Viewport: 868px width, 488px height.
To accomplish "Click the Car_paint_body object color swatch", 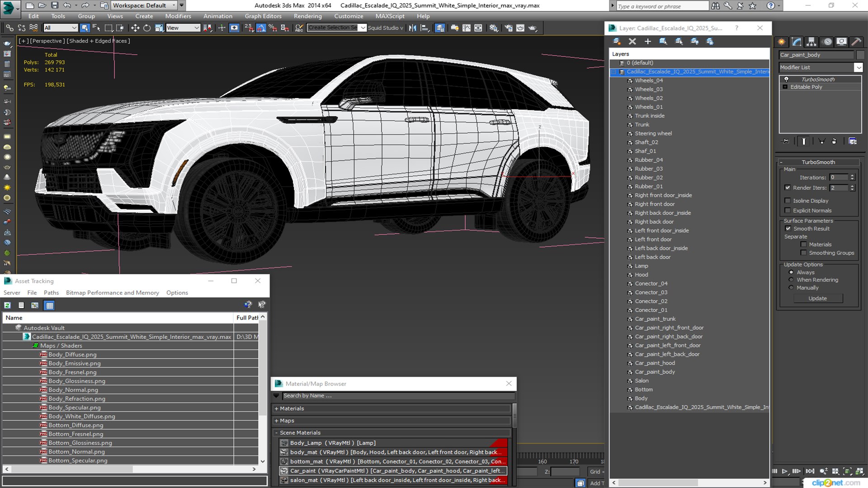I will point(860,55).
